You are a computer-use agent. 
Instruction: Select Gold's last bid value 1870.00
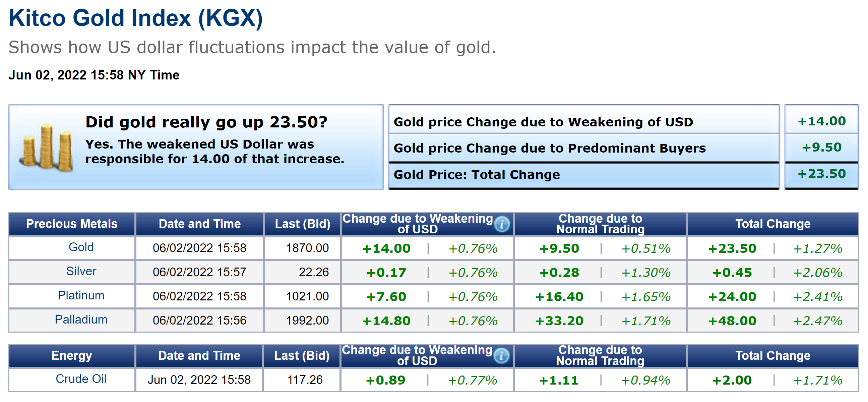pos(307,248)
